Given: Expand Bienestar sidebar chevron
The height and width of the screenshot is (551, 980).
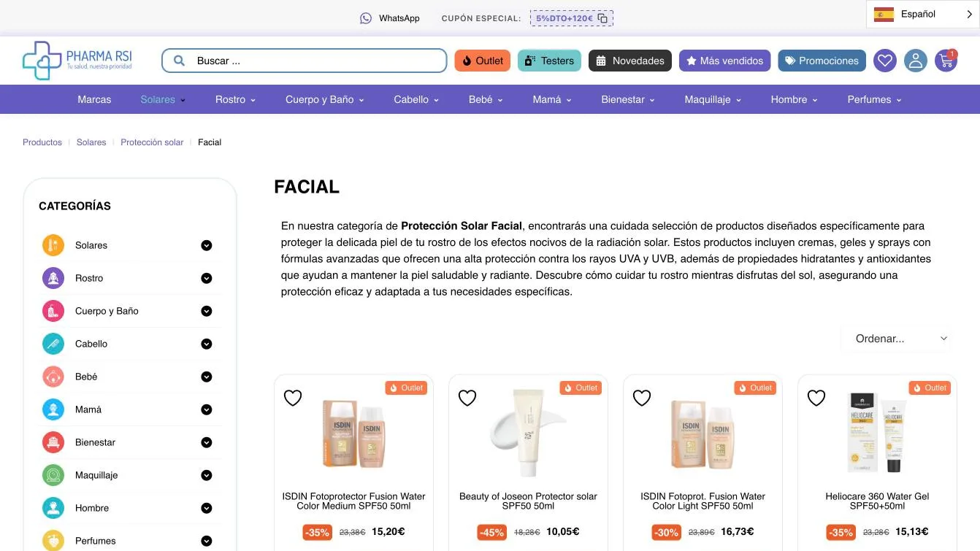Looking at the screenshot, I should click(x=207, y=442).
